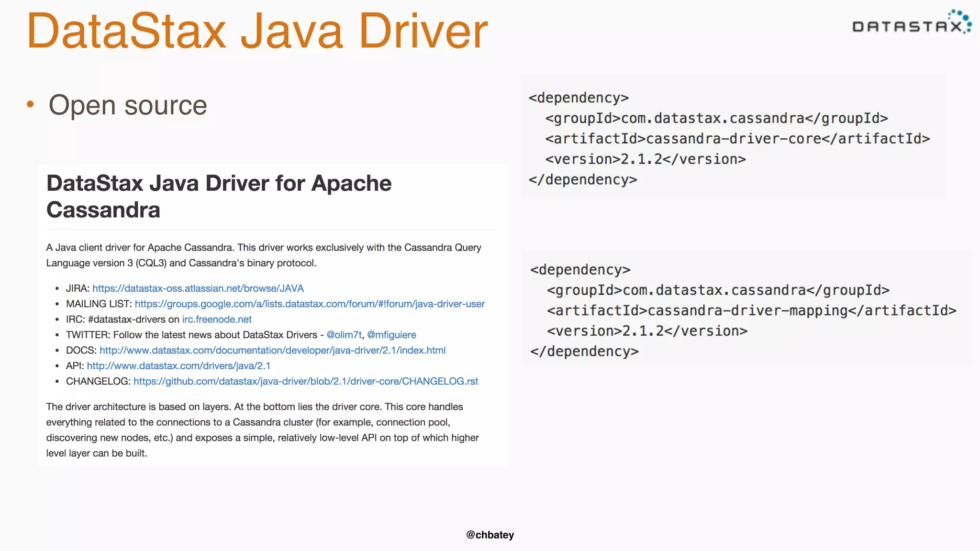Click the @chbatey footer handle
The width and height of the screenshot is (980, 551).
[490, 535]
